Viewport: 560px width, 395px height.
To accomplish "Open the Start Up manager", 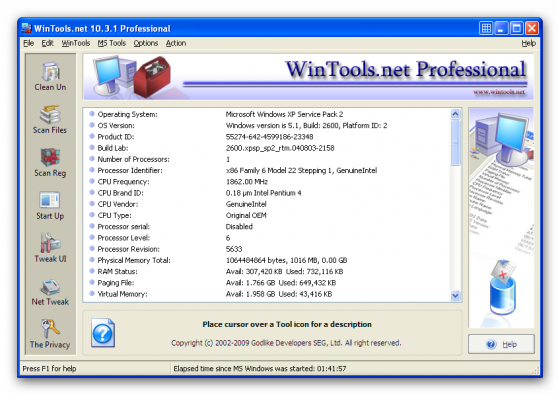I will pyautogui.click(x=50, y=205).
